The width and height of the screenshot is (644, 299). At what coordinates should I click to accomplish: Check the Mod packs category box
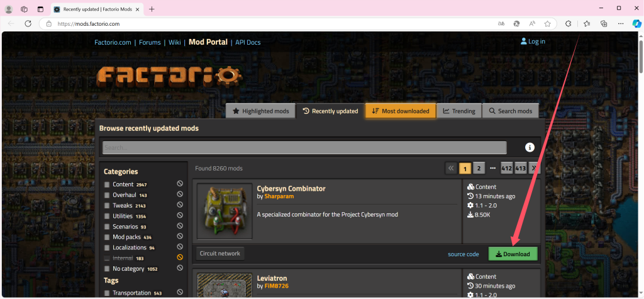(107, 237)
